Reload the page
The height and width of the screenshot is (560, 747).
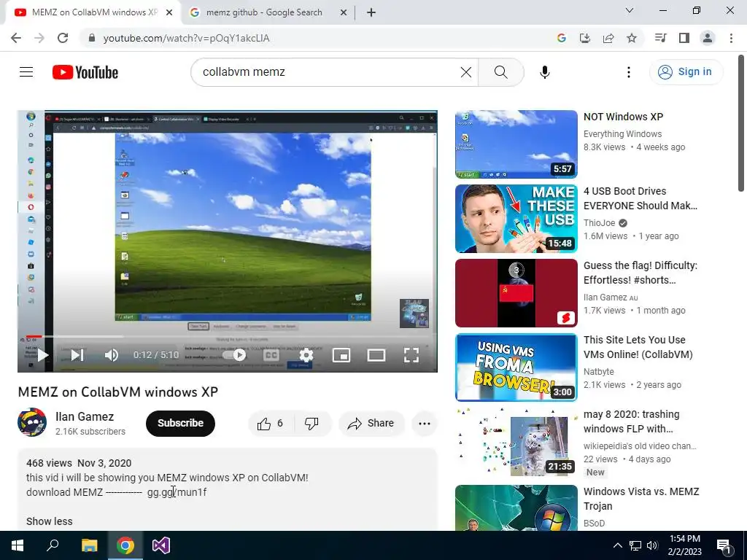(63, 38)
